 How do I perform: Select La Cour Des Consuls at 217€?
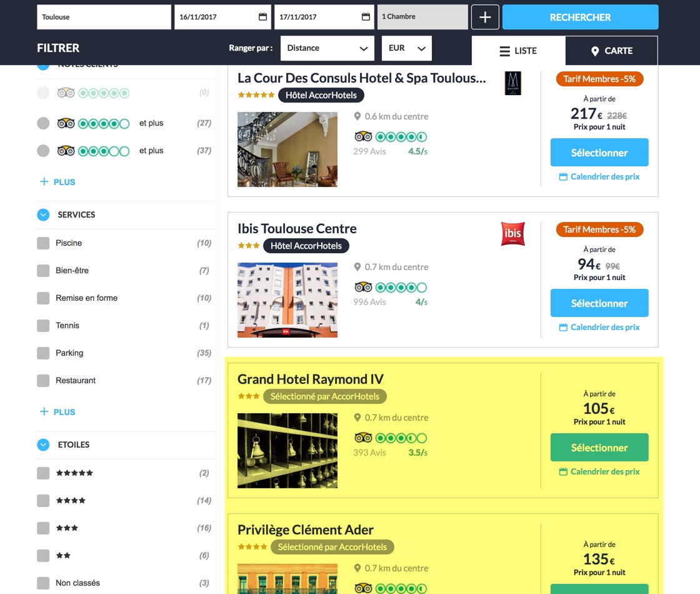[599, 153]
